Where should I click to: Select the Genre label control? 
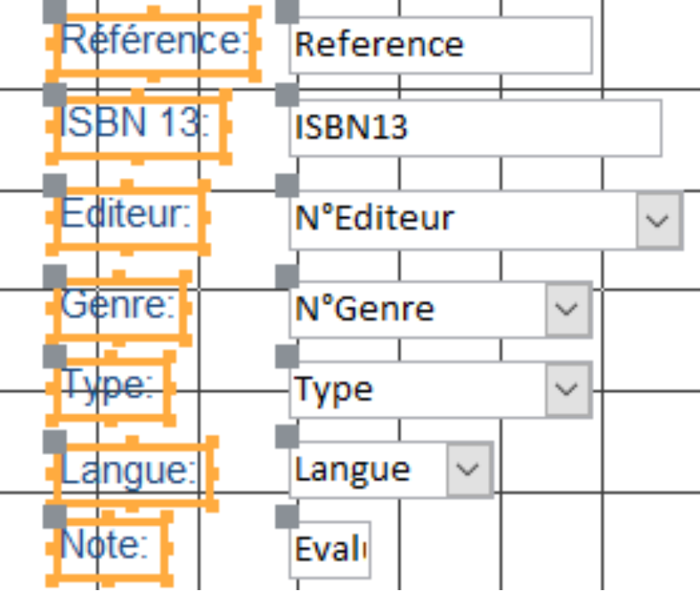[x=119, y=308]
